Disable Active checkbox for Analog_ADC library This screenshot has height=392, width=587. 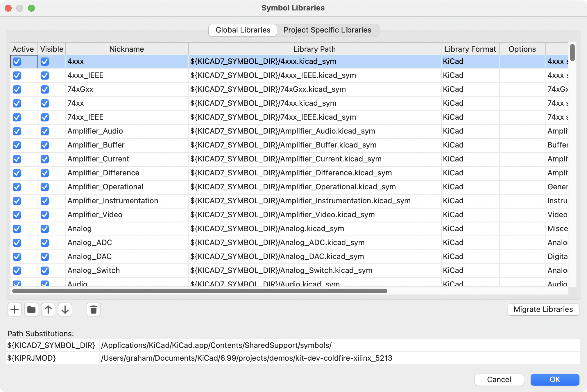coord(17,243)
